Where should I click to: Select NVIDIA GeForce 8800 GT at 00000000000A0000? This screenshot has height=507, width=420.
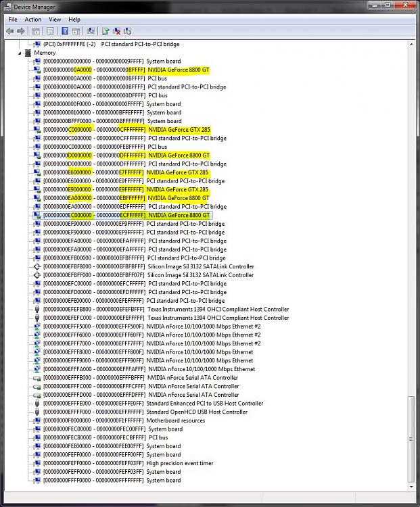coord(126,70)
